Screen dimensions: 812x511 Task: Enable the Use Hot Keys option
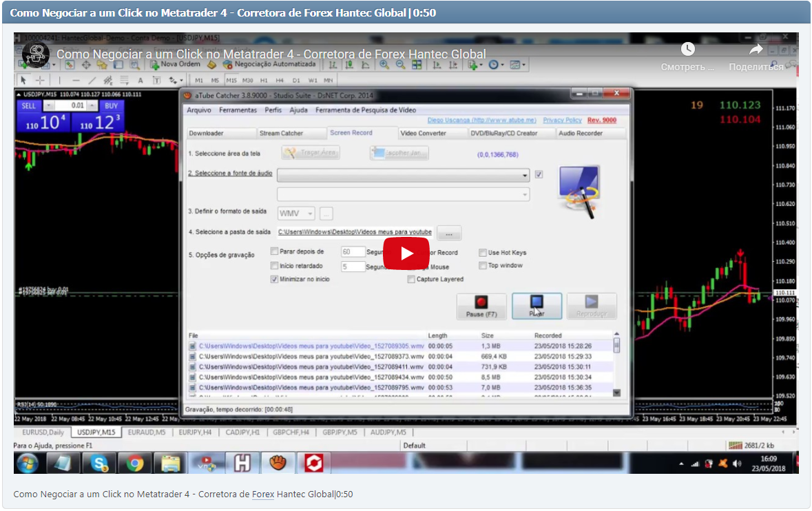(482, 253)
